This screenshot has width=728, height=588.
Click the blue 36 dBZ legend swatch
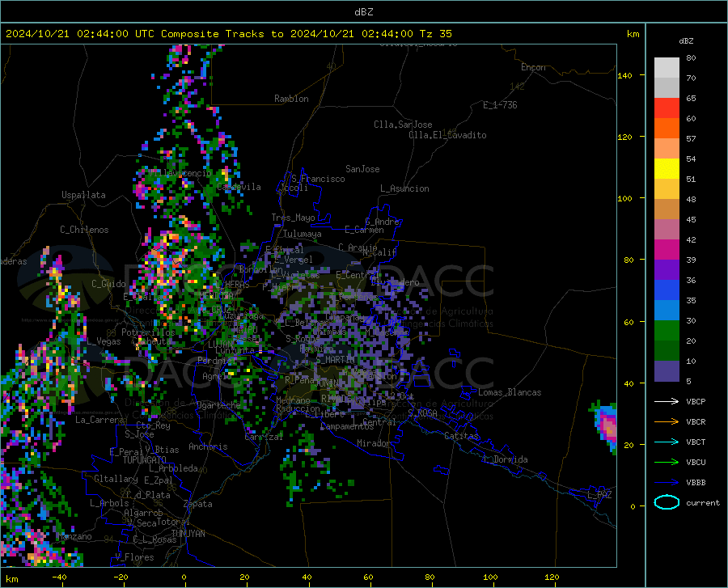667,290
